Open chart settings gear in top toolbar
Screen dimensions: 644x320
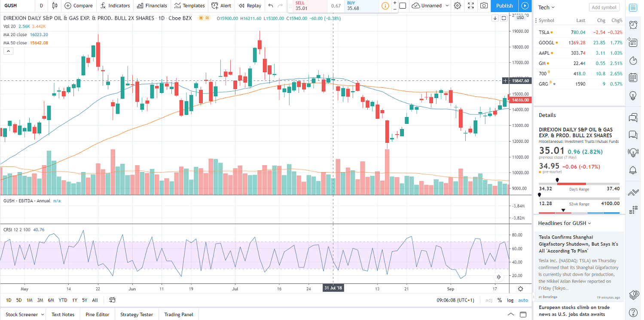pos(458,6)
